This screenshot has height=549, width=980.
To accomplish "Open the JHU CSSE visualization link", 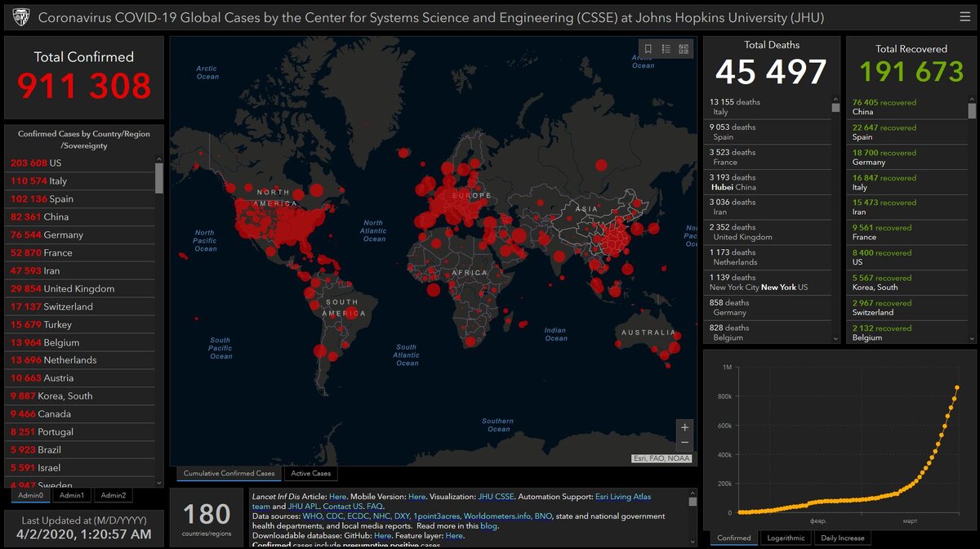I will pyautogui.click(x=497, y=497).
